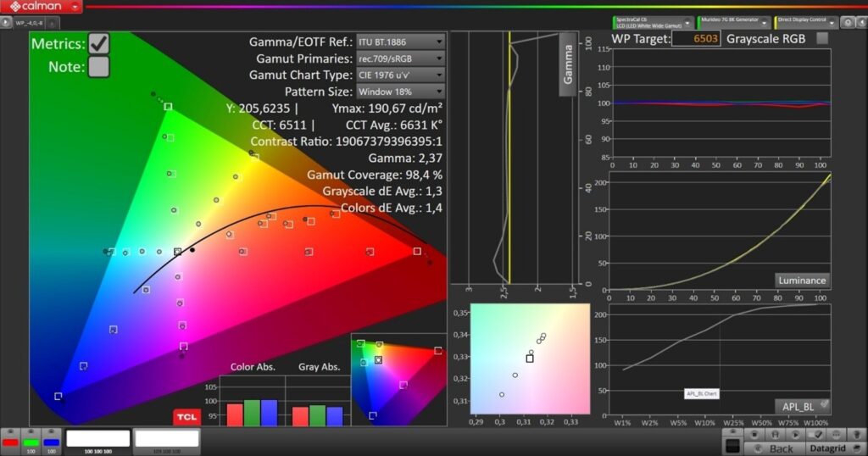Click the round play icon beside WP tab
The height and width of the screenshot is (456, 868).
[x=6, y=23]
